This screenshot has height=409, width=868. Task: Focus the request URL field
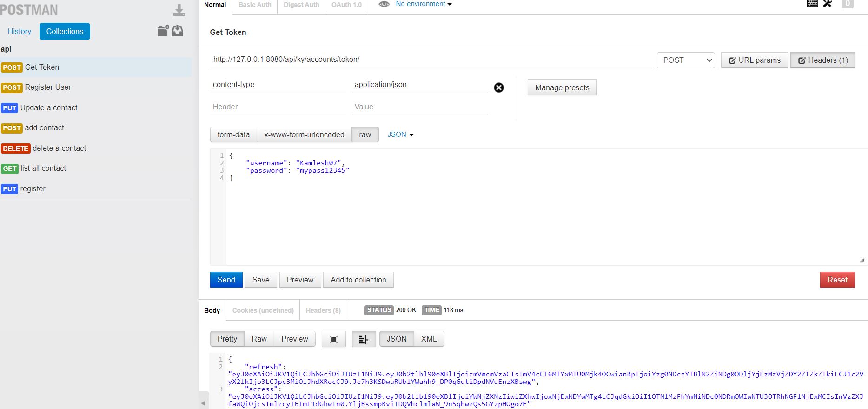(432, 60)
